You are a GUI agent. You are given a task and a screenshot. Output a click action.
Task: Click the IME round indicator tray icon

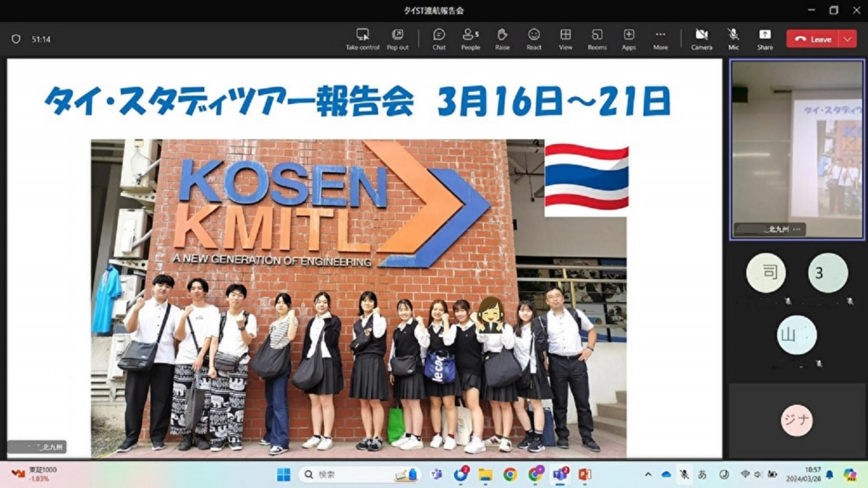click(x=723, y=474)
